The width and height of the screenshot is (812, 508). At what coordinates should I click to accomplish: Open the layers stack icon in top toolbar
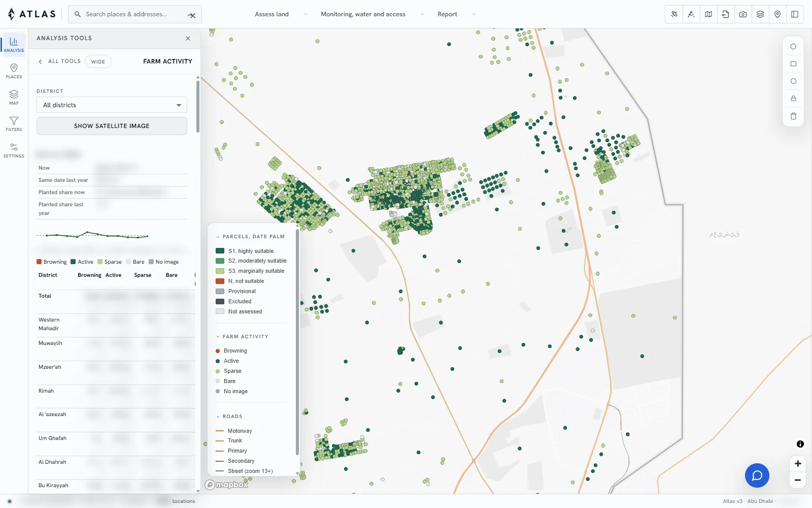click(760, 14)
